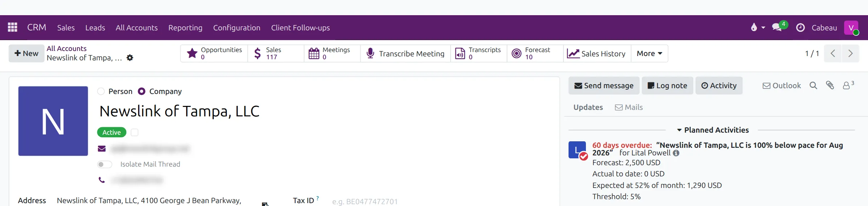The image size is (868, 206).
Task: Open Sales History chart button
Action: [597, 53]
